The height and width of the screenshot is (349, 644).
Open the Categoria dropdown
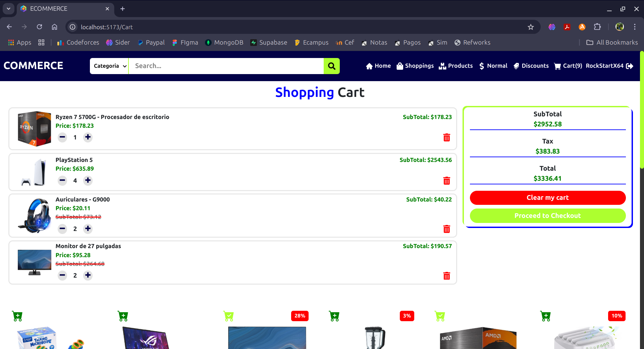click(x=109, y=66)
